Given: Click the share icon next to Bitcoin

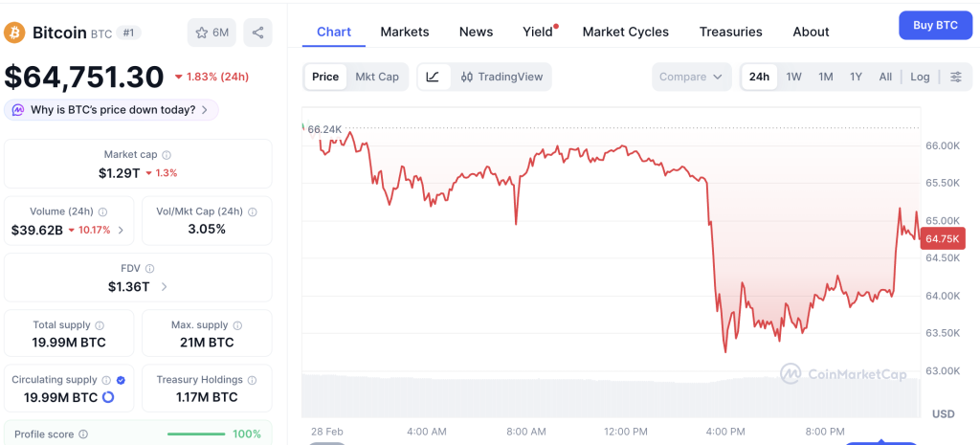Looking at the screenshot, I should (x=257, y=33).
